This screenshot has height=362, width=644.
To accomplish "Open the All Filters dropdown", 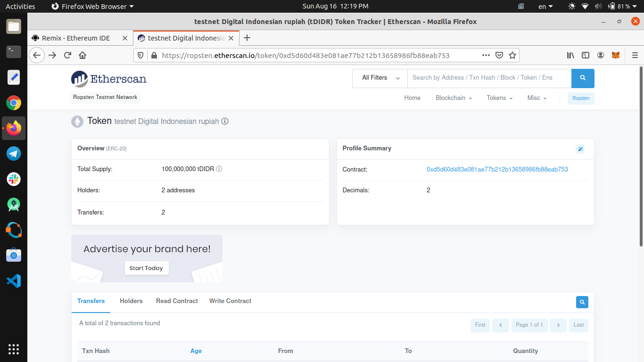I will click(380, 78).
